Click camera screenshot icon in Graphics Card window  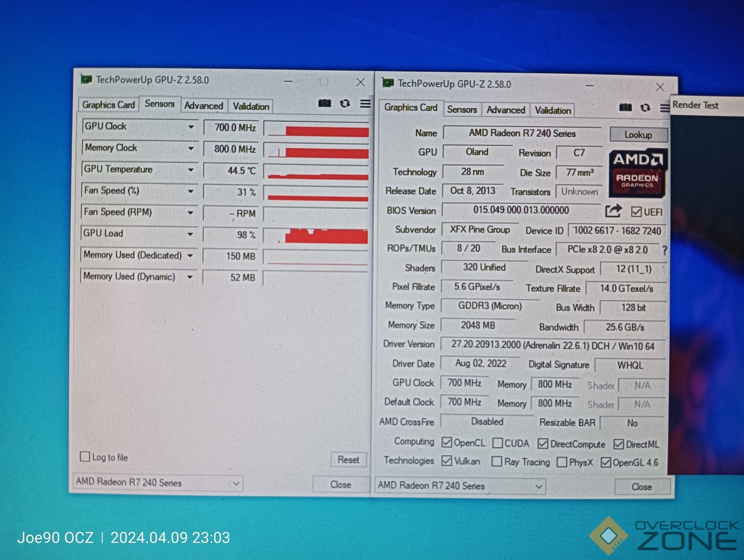point(625,107)
